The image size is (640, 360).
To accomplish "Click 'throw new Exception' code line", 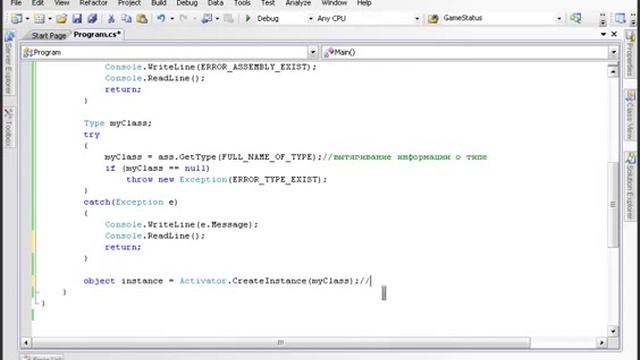I will click(227, 180).
